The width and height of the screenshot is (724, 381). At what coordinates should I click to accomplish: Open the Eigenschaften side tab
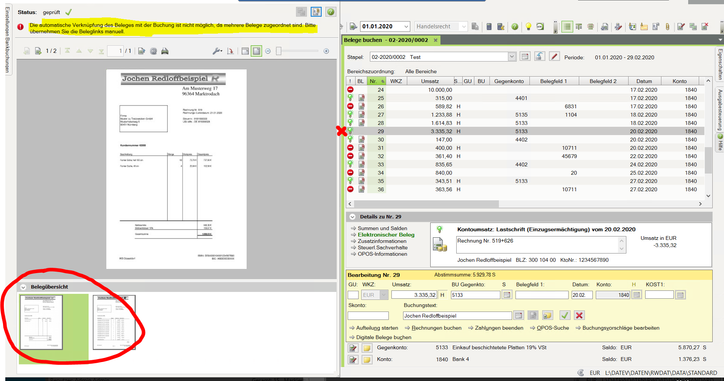point(719,65)
